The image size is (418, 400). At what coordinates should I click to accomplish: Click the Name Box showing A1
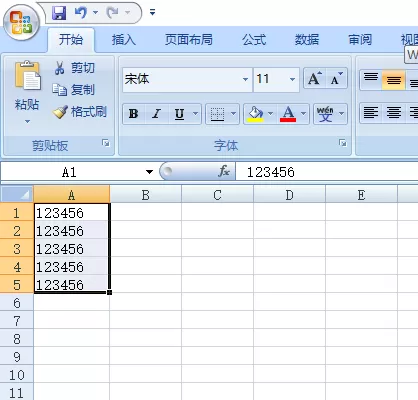tap(70, 172)
